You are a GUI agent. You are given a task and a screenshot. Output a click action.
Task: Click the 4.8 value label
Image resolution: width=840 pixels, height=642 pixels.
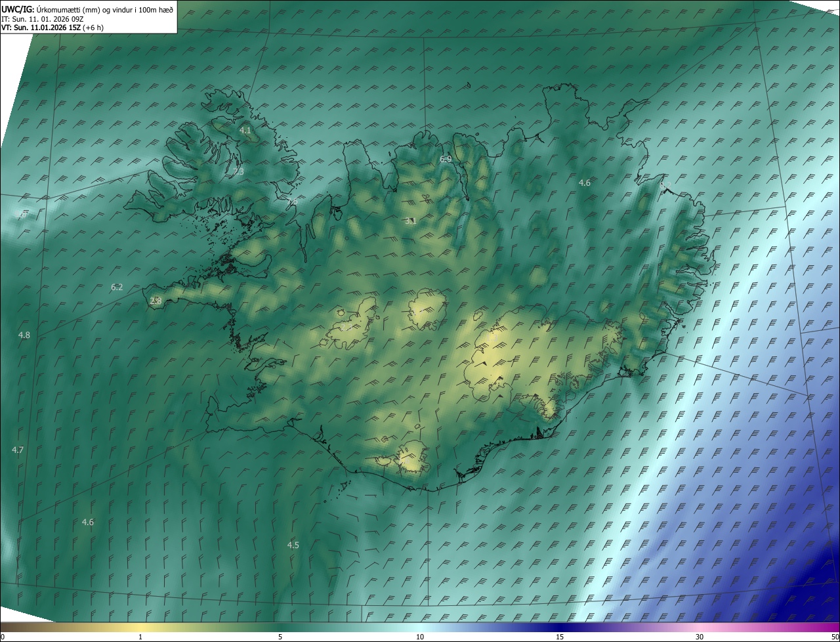(x=24, y=335)
